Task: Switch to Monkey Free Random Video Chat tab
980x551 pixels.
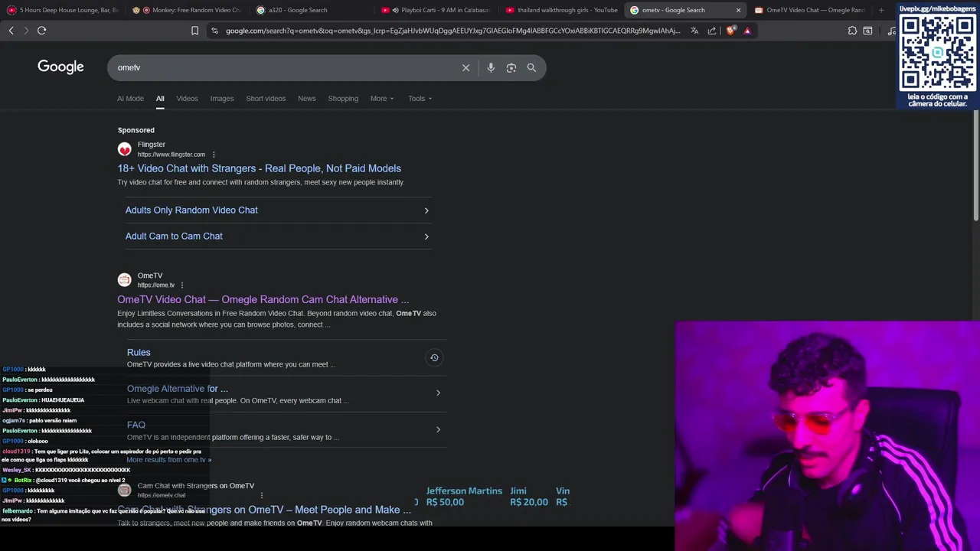Action: (188, 10)
